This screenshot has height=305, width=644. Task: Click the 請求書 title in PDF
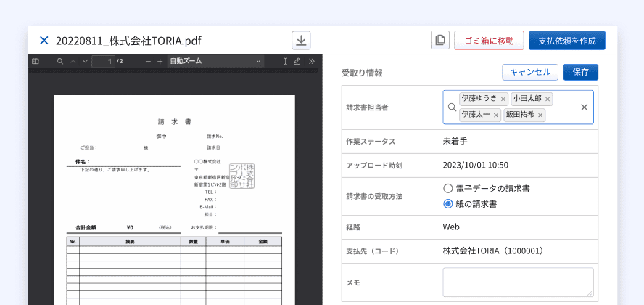[175, 122]
